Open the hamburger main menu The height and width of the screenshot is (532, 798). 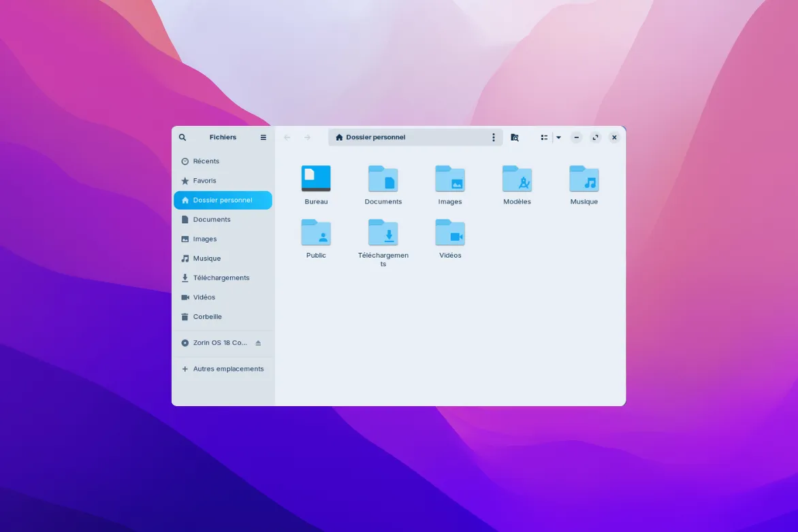263,137
